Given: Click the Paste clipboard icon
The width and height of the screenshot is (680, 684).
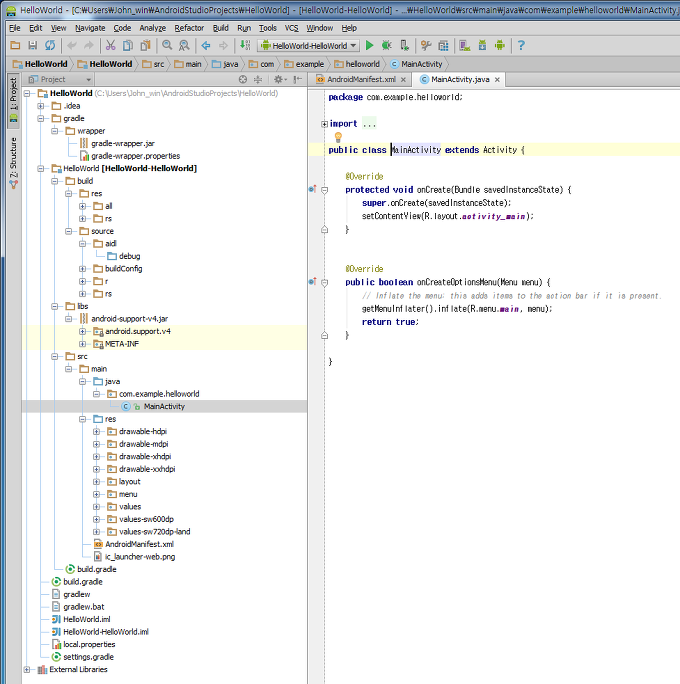Looking at the screenshot, I should pyautogui.click(x=145, y=45).
